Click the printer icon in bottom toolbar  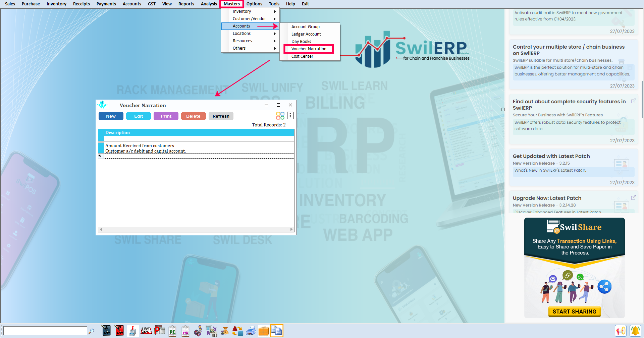pos(251,331)
